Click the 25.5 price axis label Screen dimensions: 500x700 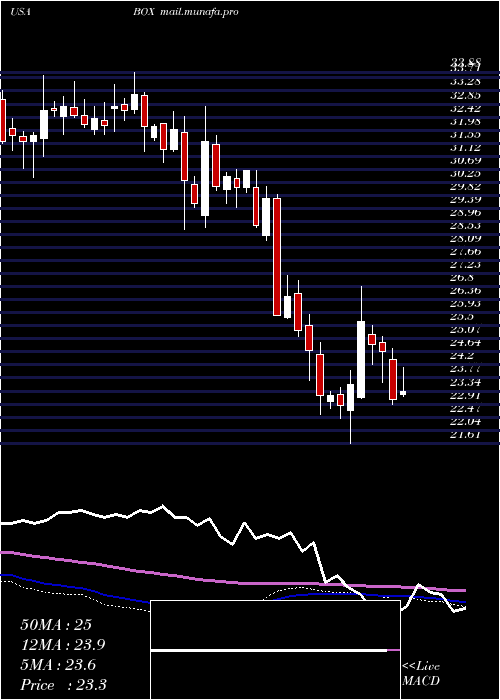click(x=462, y=317)
